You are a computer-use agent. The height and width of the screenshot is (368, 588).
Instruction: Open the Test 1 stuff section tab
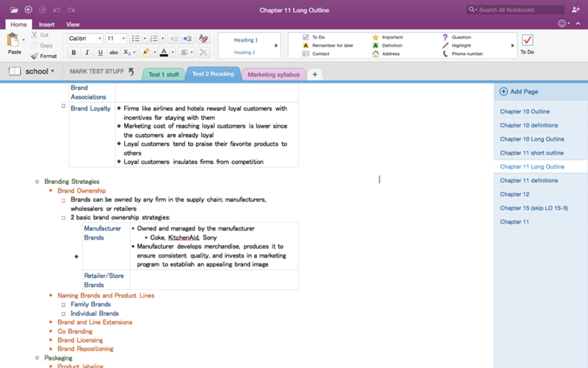[x=163, y=74]
